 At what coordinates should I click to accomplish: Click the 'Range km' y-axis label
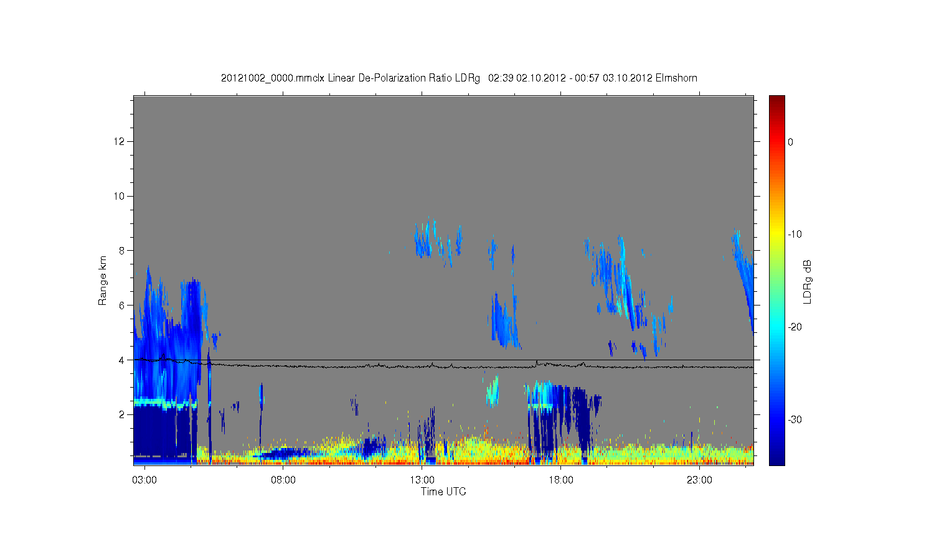click(102, 281)
